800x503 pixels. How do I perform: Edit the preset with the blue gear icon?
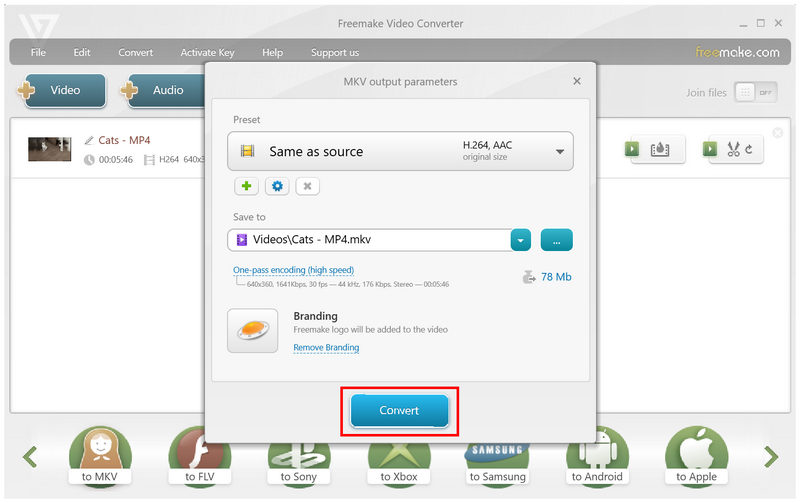[x=277, y=186]
